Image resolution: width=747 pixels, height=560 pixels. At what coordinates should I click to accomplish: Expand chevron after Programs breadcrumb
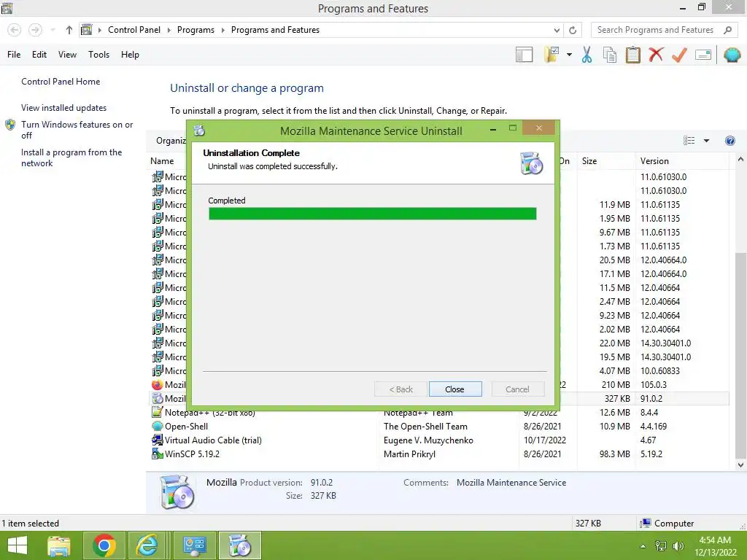pyautogui.click(x=222, y=30)
